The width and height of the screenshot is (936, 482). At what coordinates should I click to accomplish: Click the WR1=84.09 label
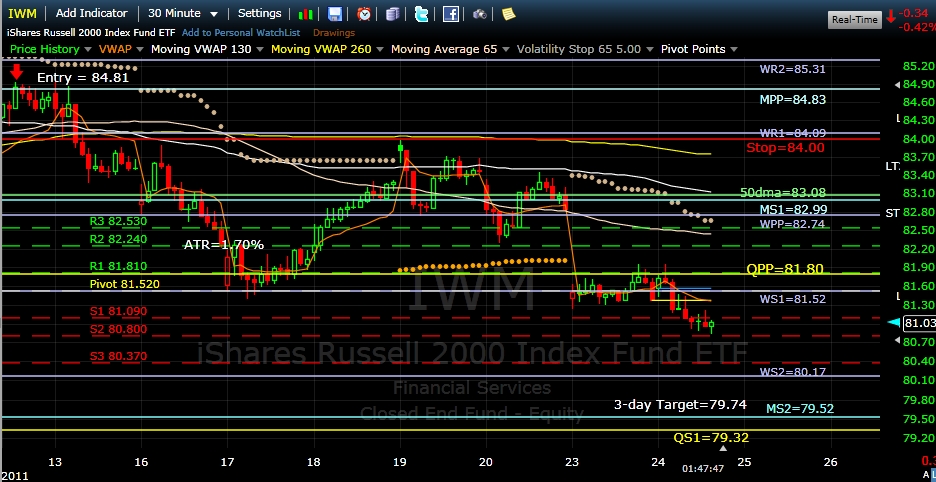click(792, 133)
